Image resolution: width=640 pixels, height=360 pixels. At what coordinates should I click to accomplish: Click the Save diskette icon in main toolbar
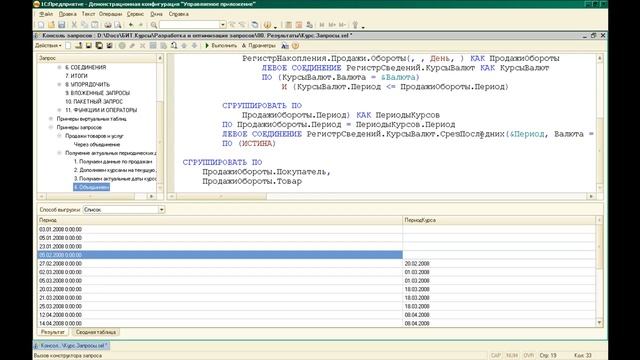coord(61,25)
